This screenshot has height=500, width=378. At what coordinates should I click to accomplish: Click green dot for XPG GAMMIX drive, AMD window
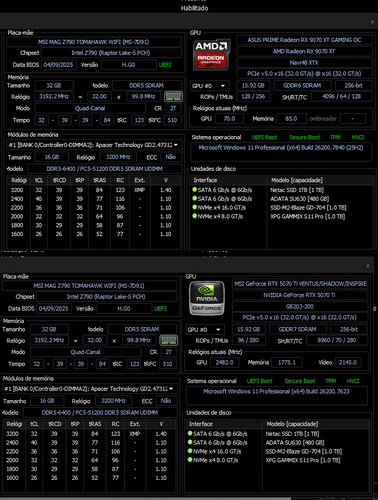pyautogui.click(x=195, y=216)
